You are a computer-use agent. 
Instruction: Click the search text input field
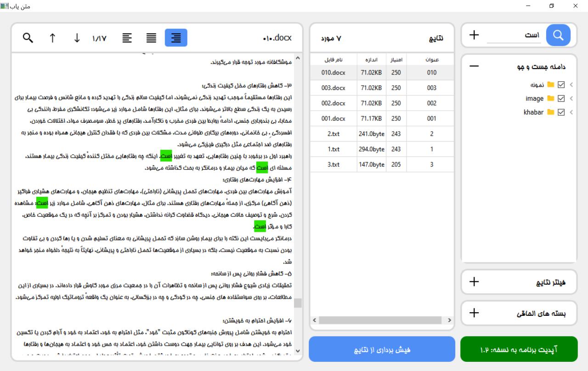click(x=514, y=35)
